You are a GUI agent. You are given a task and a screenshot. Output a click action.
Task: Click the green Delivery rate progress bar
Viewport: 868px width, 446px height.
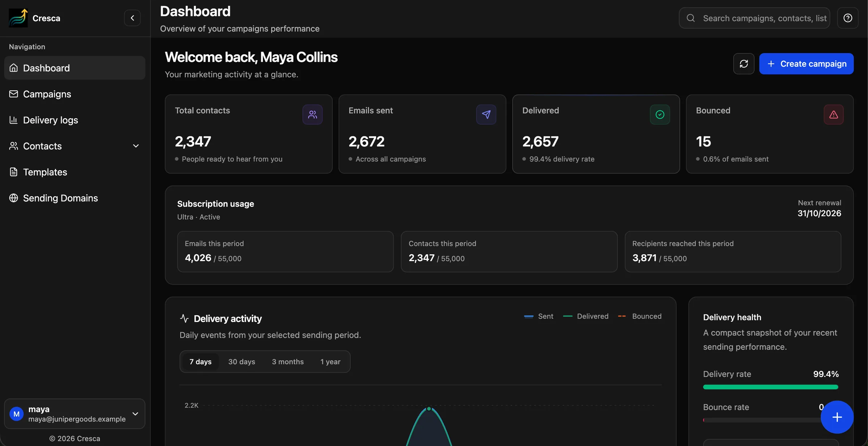[x=770, y=387]
